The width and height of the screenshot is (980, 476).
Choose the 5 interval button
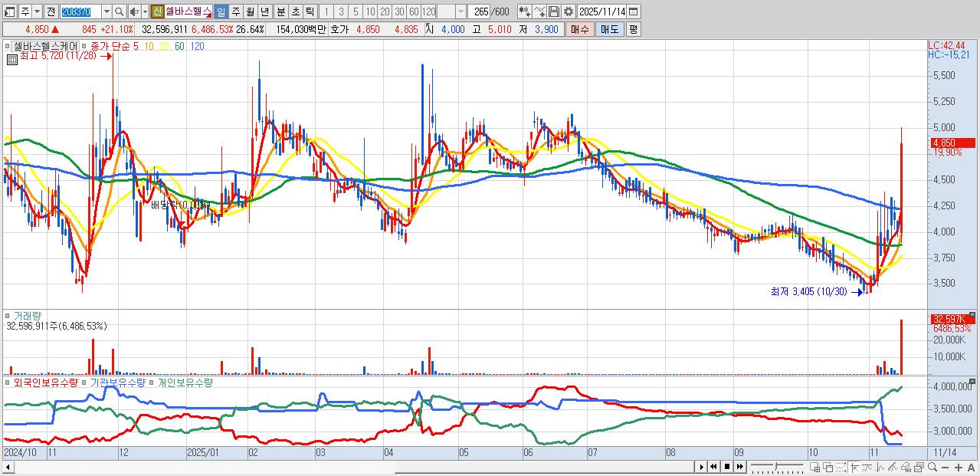pos(356,11)
